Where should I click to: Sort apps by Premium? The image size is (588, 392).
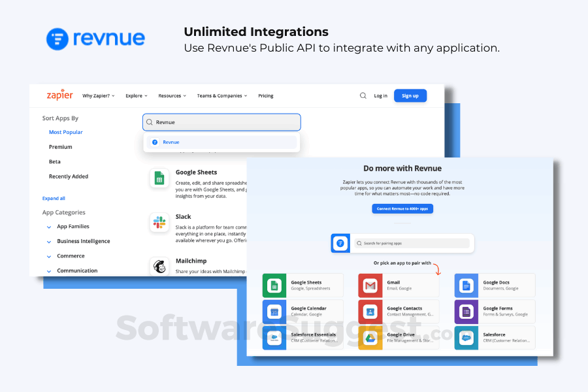[x=60, y=146]
